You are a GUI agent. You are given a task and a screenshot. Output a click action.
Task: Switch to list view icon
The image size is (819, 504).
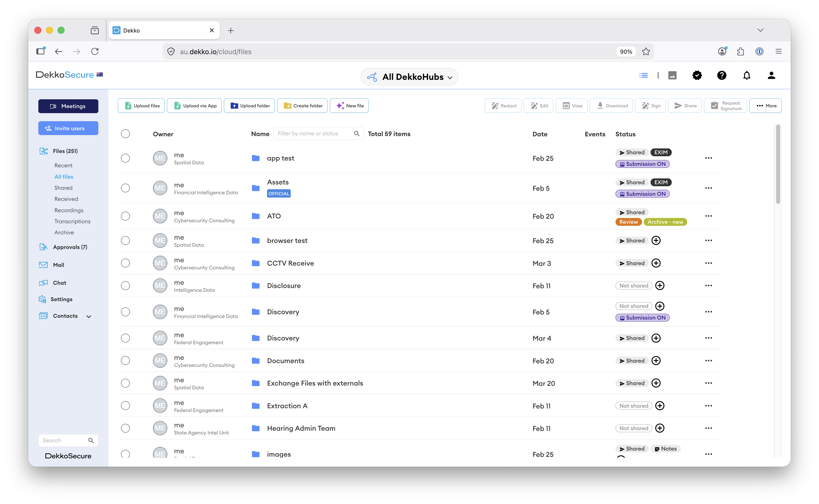tap(643, 76)
